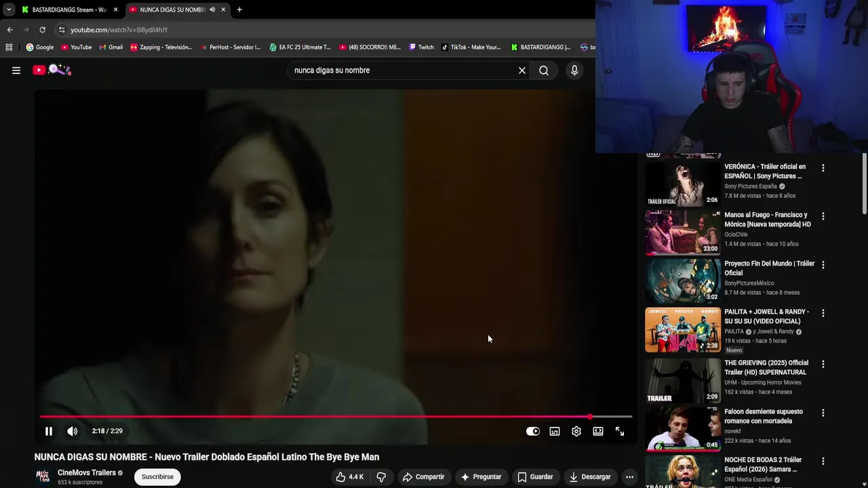Switch to theater mode view
This screenshot has width=868, height=488.
[598, 431]
